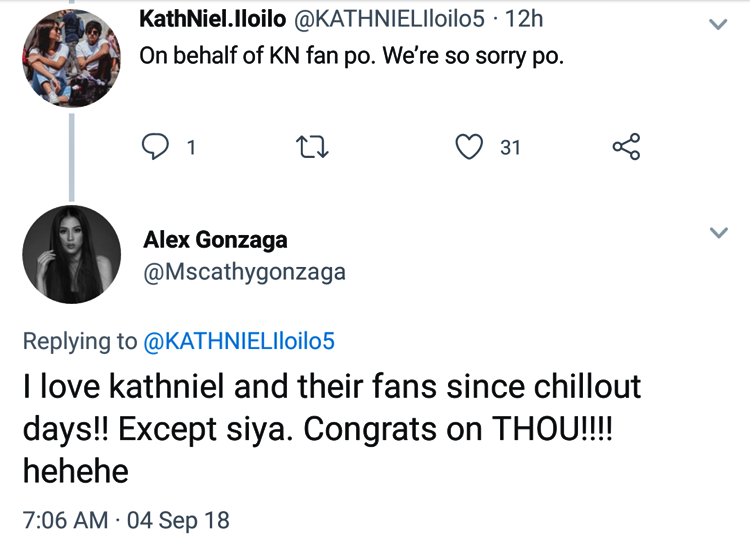Retweet the KathNiel.Iloilo tweet

(x=313, y=148)
